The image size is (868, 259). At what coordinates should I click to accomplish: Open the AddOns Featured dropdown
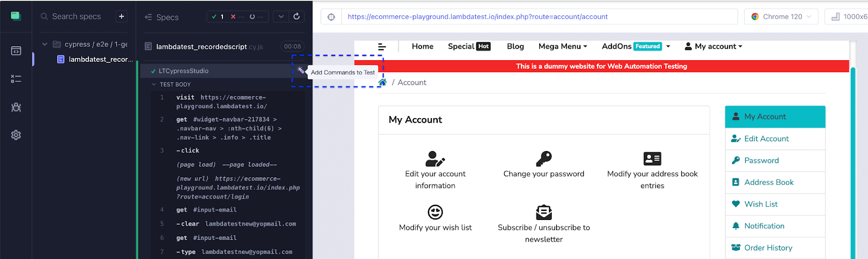636,47
